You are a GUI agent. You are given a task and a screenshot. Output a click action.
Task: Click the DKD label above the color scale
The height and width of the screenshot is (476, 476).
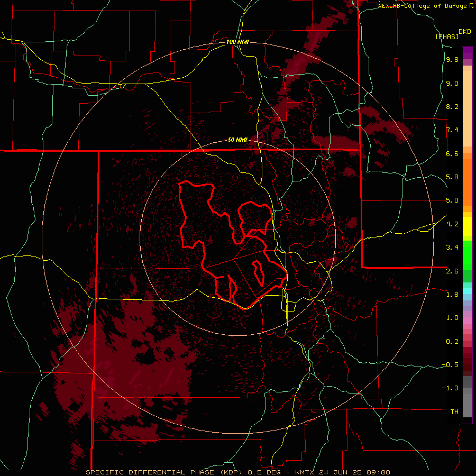[x=464, y=32]
